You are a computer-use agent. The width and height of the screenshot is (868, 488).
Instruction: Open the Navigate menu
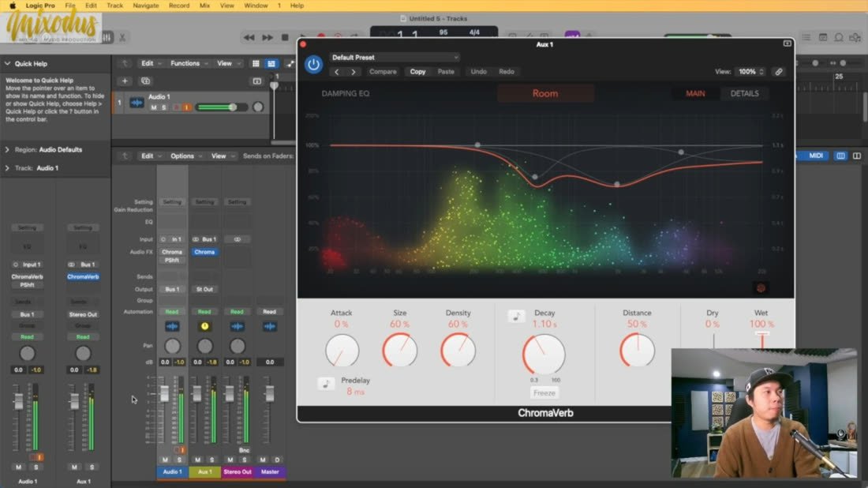point(146,6)
